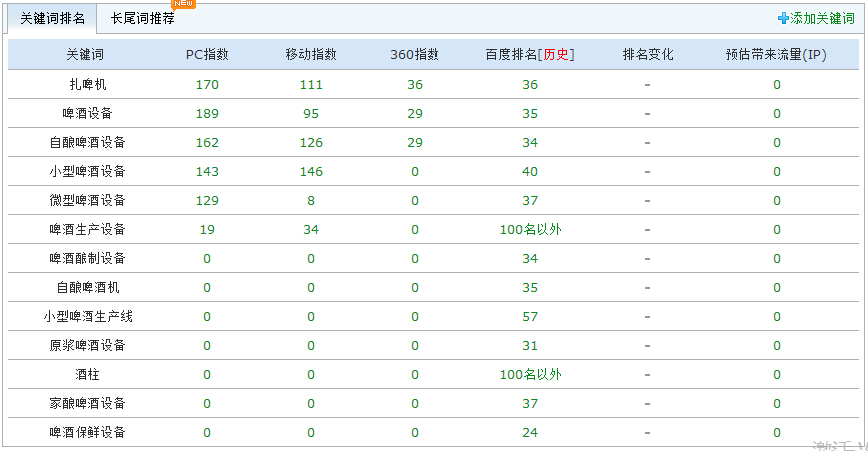Viewport: 868px width, 451px height.
Task: Click the keyword 酒柱
Action: tap(88, 374)
